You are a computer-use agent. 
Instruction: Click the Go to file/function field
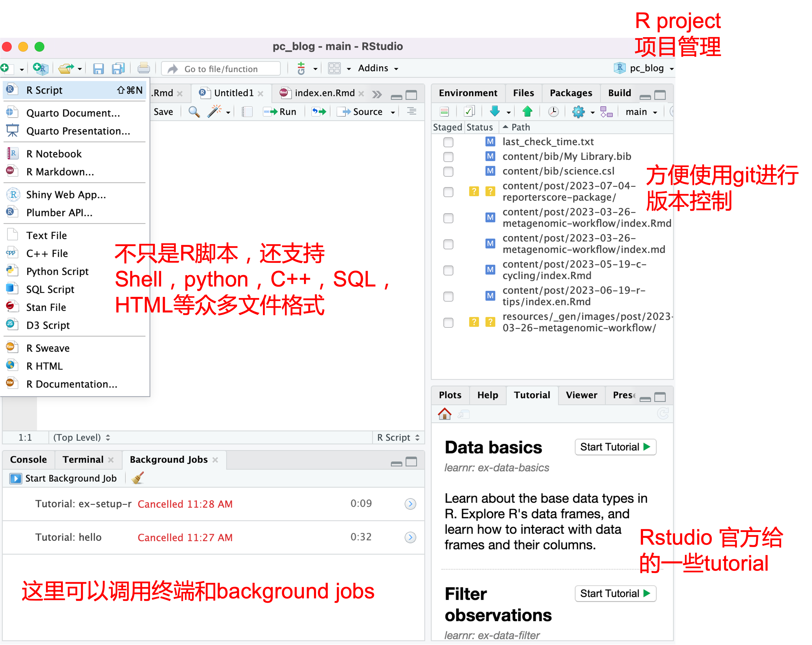221,69
